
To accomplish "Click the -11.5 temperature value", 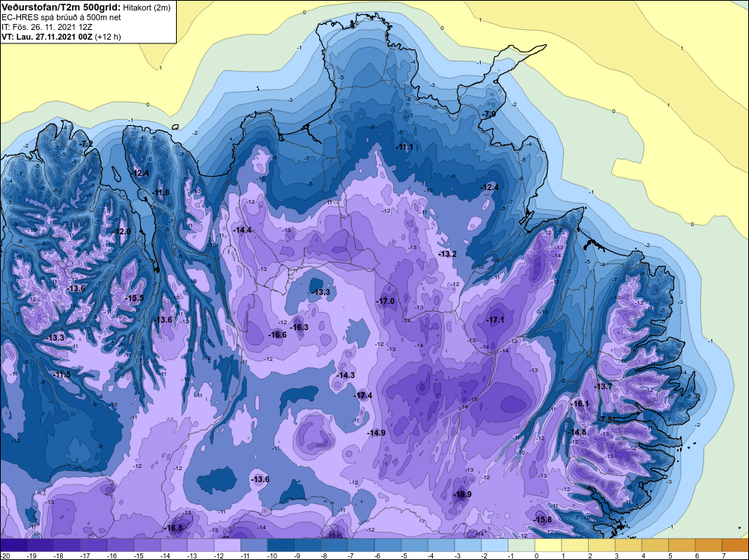I will [61, 374].
